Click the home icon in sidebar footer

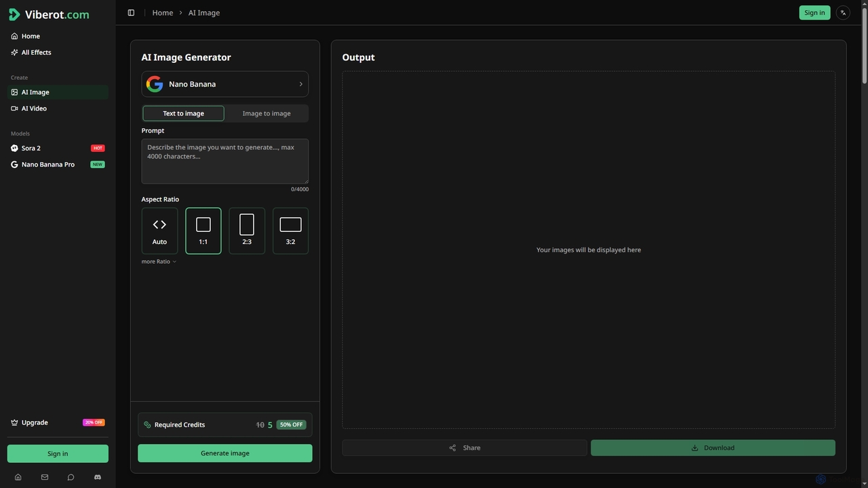coord(18,477)
